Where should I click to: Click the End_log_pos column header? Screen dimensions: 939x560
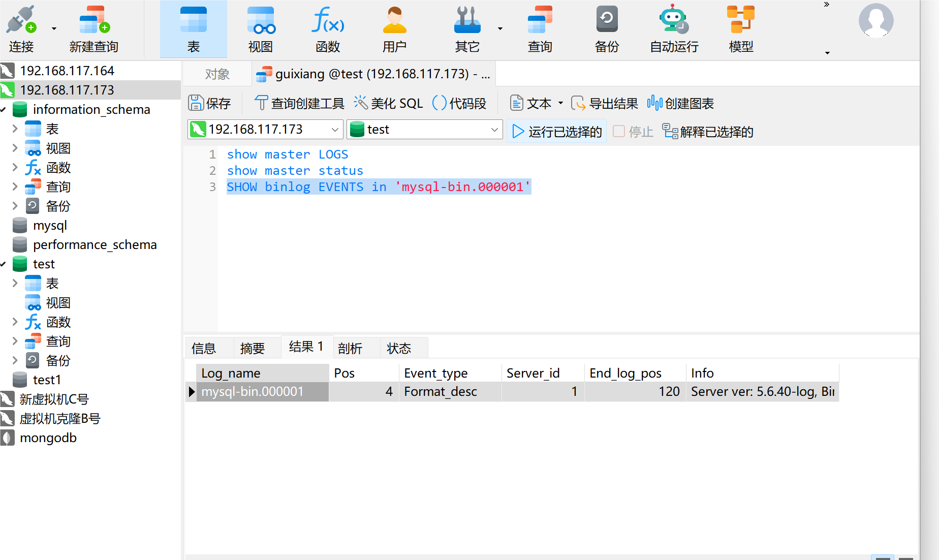(635, 373)
